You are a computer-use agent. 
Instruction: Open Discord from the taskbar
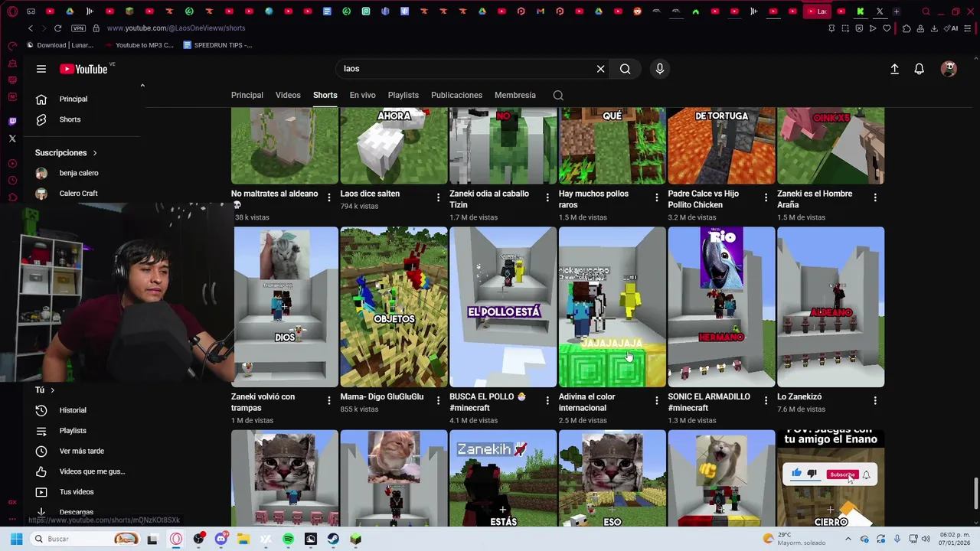point(221,539)
